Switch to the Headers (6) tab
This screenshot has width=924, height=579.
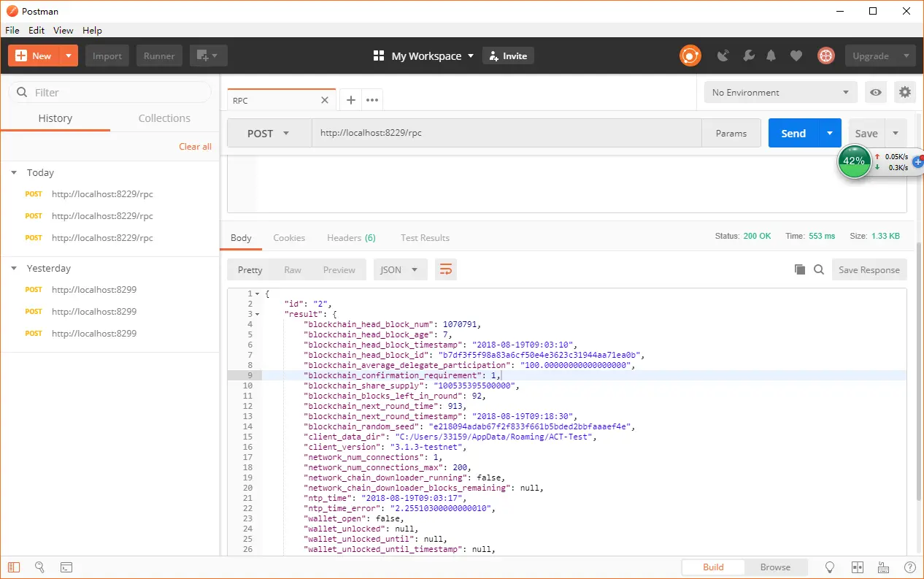coord(351,237)
